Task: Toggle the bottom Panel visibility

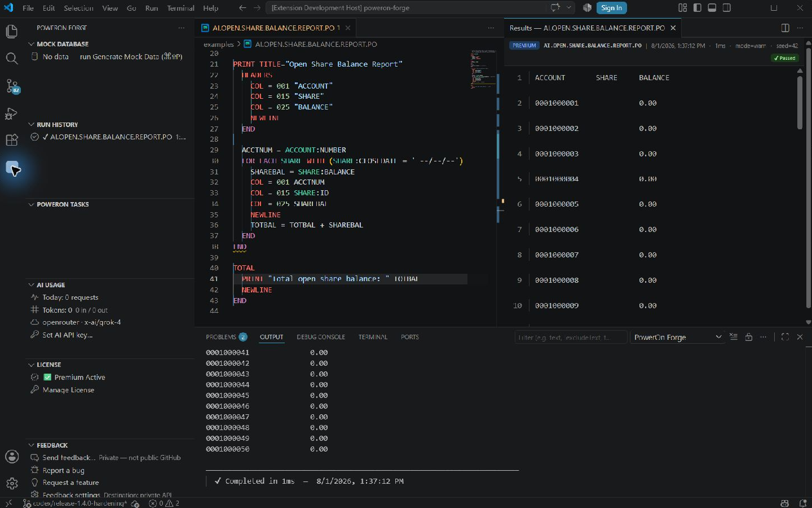Action: coord(712,8)
